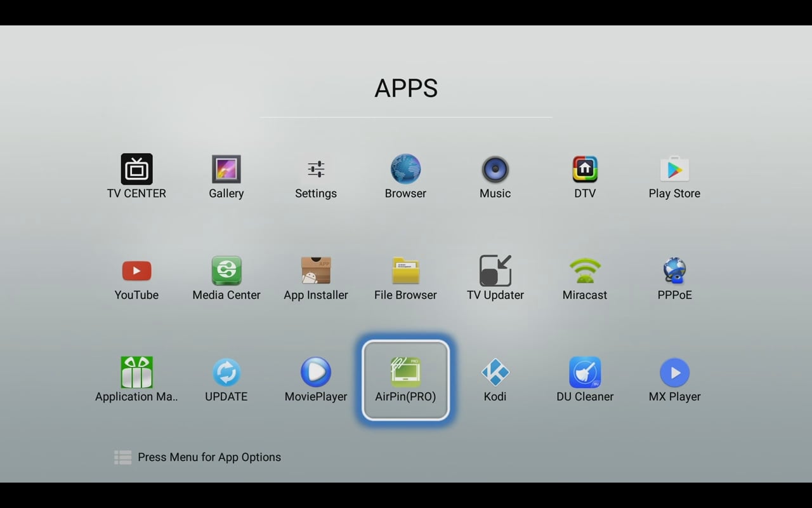Open the Music speaker app
The width and height of the screenshot is (812, 508).
click(x=495, y=170)
